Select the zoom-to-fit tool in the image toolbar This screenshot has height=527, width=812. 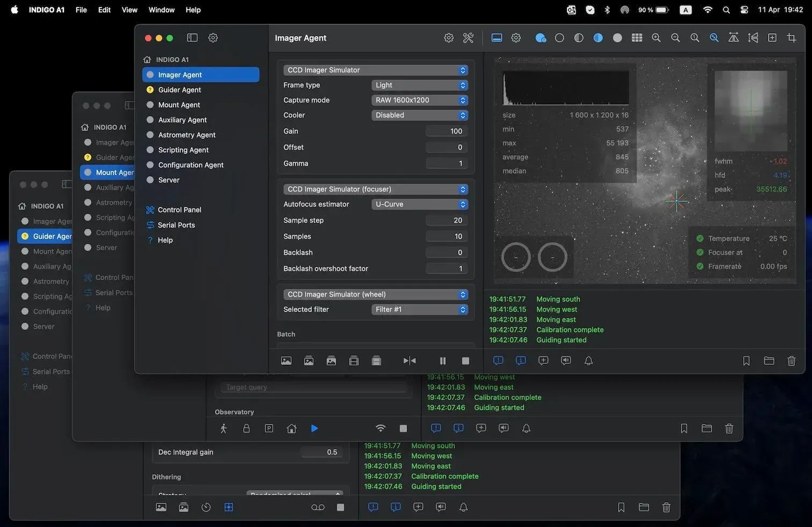pos(714,38)
